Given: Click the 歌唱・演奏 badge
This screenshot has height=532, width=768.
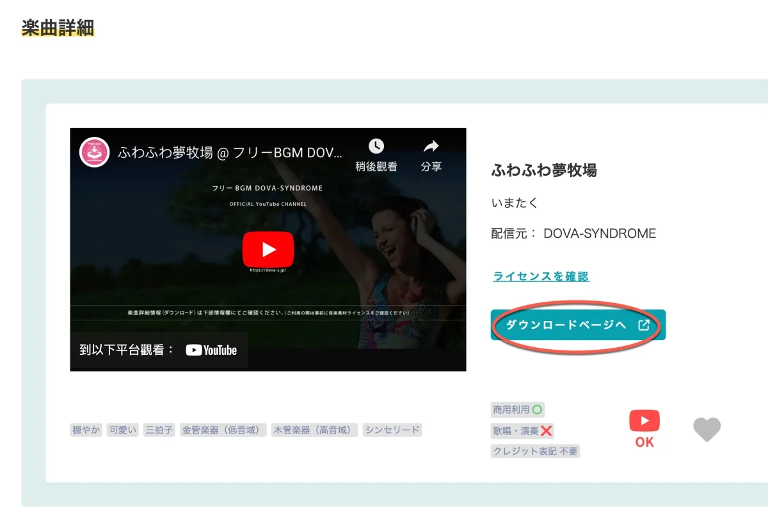Looking at the screenshot, I should tap(522, 431).
